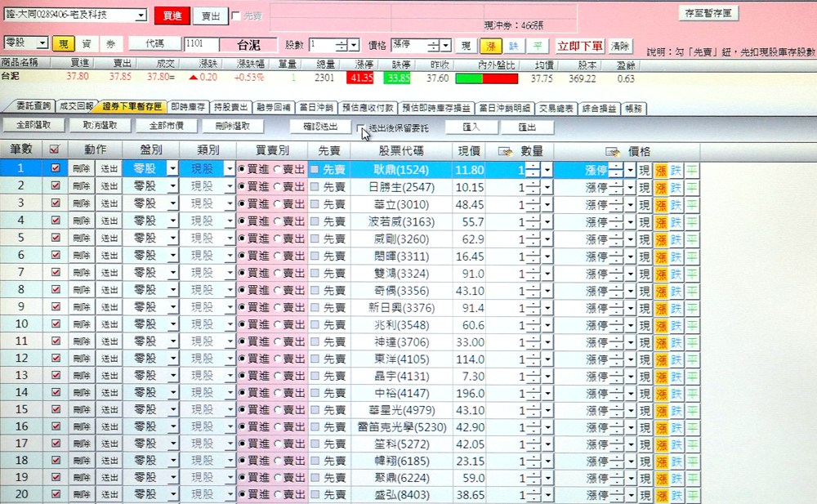
Task: Click the yellow 漲 button in top order bar
Action: coord(491,46)
